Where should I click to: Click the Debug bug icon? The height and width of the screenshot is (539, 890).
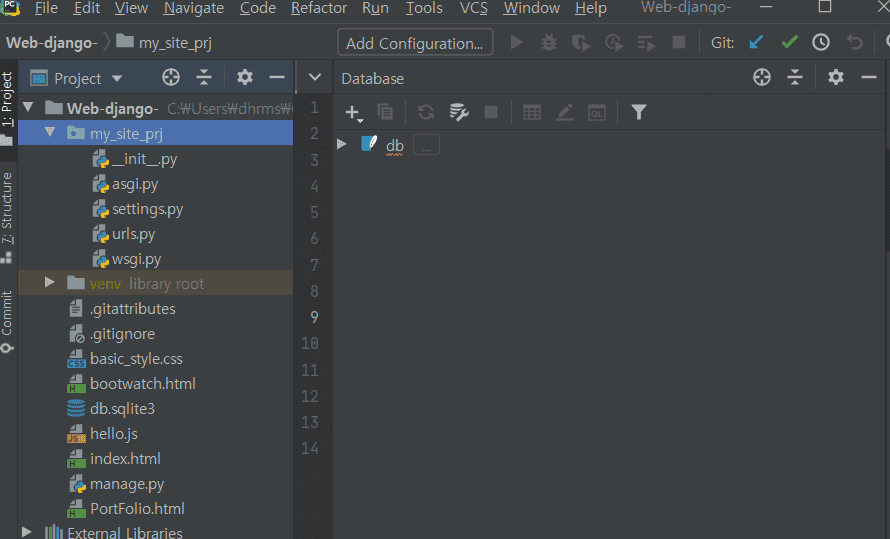pos(549,43)
